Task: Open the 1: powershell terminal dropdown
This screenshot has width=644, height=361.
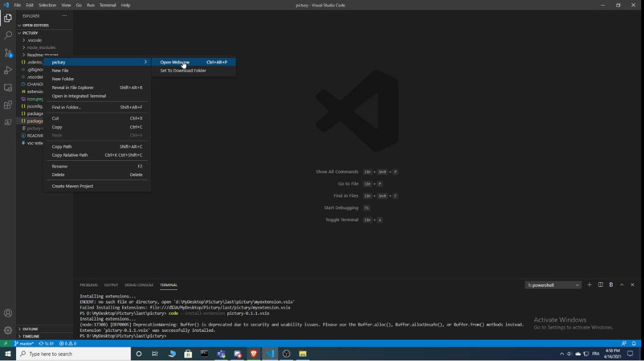Action: tap(553, 285)
